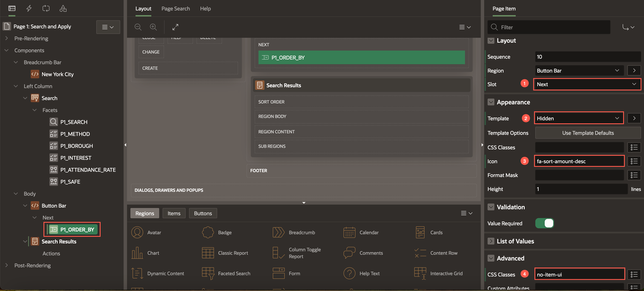Open the Advanced CSS Classes picker
644x291 pixels.
coord(634,275)
